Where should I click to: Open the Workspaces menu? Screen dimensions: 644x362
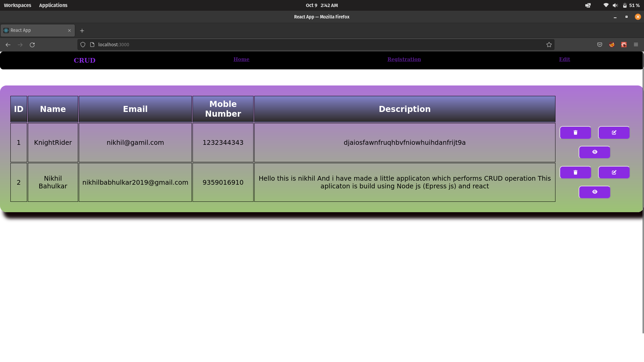click(17, 5)
